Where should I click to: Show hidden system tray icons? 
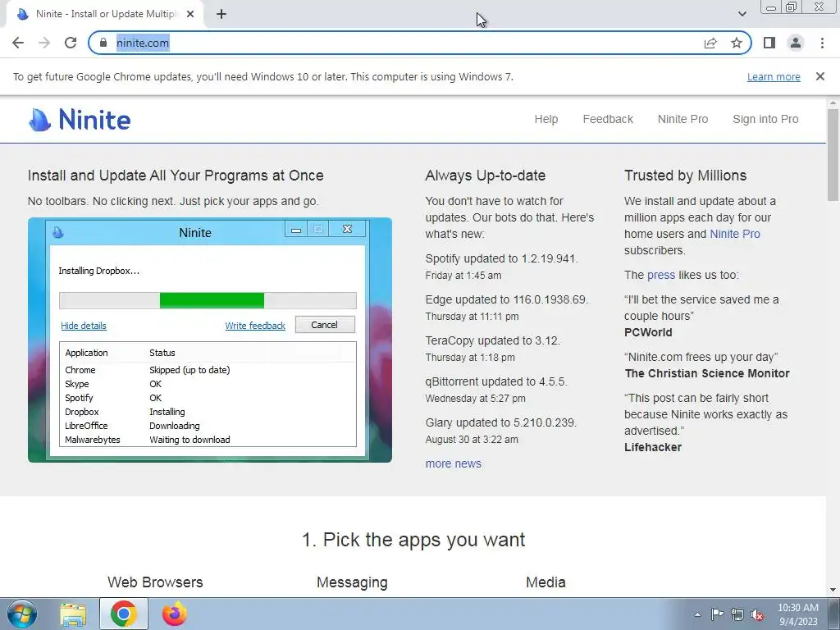[x=697, y=614]
